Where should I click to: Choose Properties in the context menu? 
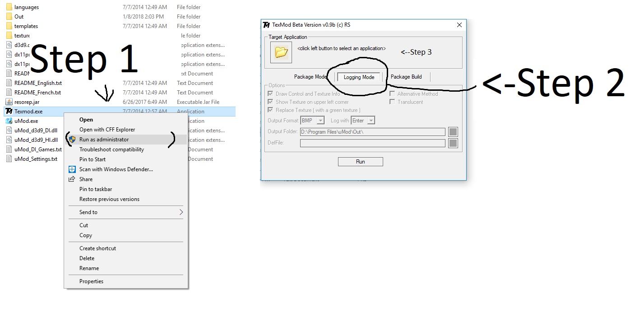(x=91, y=281)
